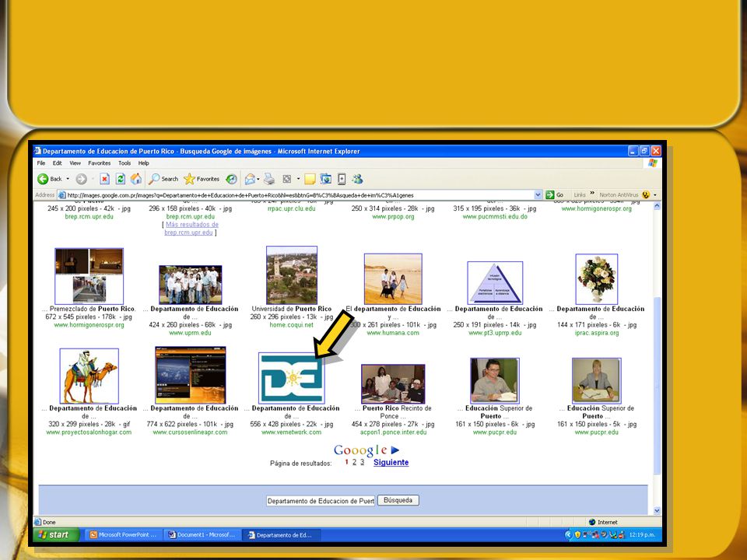Screen dimensions: 747x560
Task: Open Favorites star in the toolbar
Action: [x=202, y=179]
